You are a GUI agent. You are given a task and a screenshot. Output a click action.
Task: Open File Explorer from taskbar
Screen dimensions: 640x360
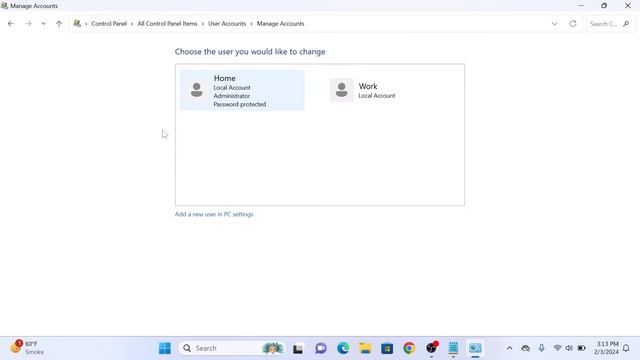[x=365, y=348]
